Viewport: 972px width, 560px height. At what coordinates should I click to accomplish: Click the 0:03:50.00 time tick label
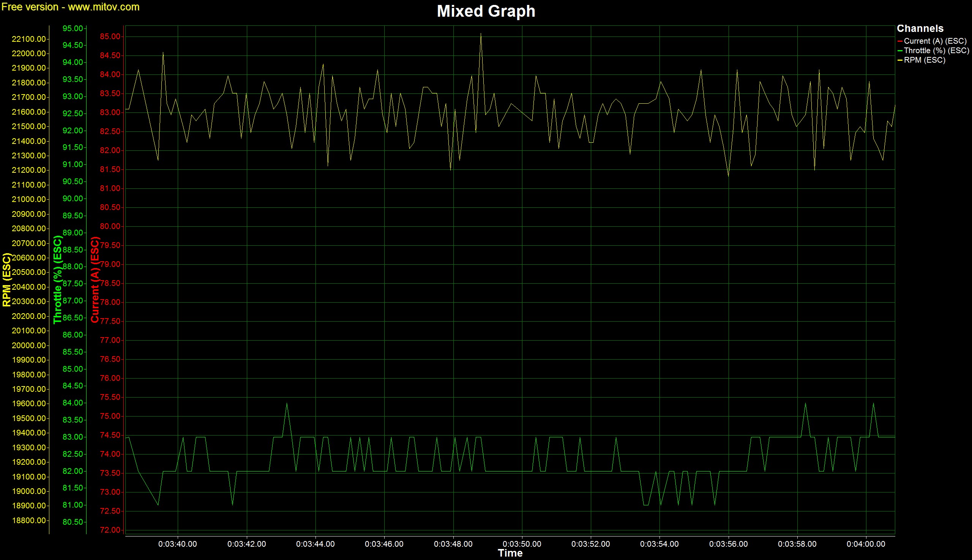[x=522, y=544]
